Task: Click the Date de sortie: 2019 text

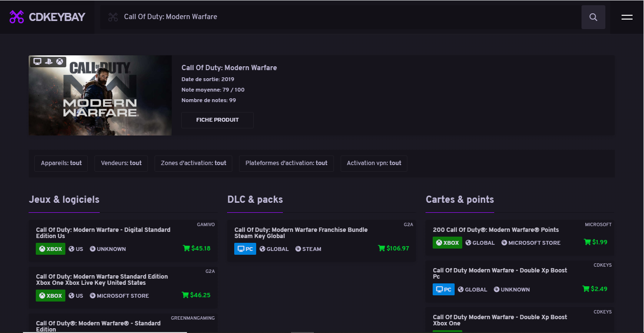Action: [208, 80]
